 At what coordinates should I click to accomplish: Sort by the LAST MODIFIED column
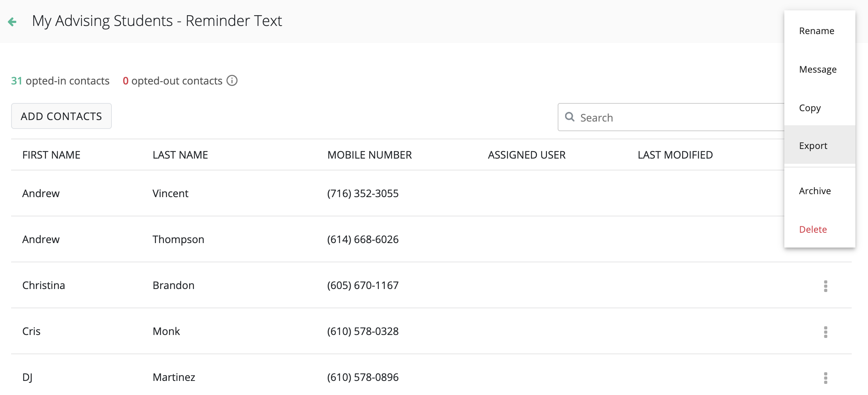(x=675, y=155)
